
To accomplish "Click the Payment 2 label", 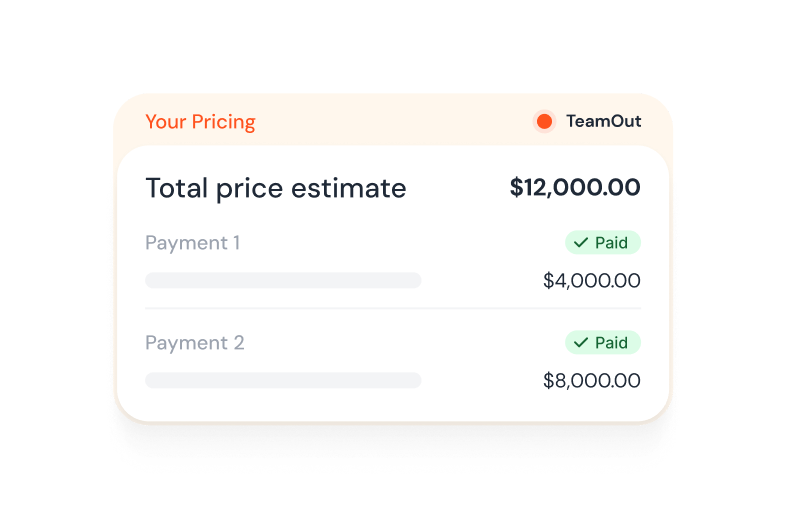I will pos(194,343).
